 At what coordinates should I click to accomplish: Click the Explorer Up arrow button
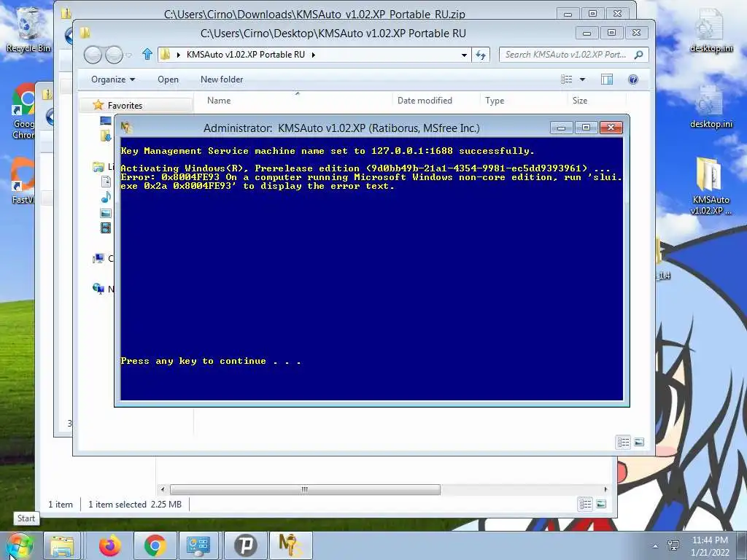(147, 54)
